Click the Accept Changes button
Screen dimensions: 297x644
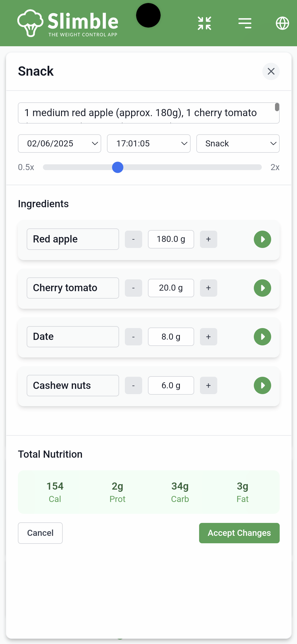[239, 533]
